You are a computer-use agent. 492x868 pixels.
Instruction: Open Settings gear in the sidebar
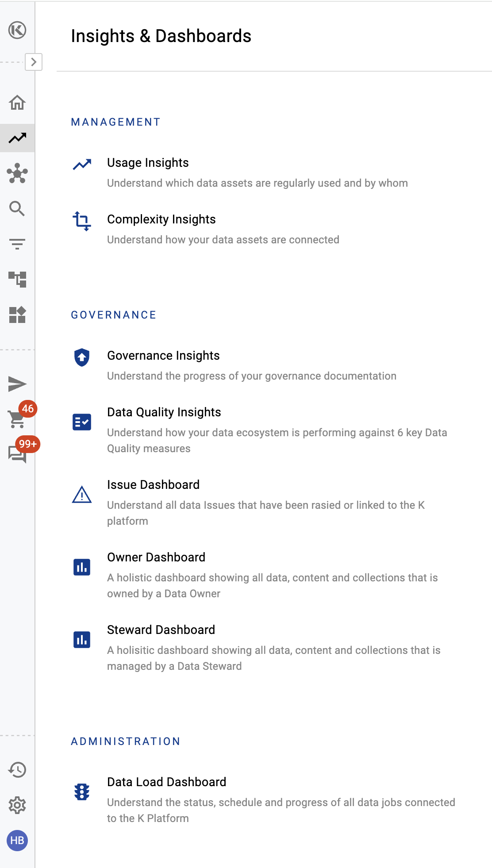point(17,805)
